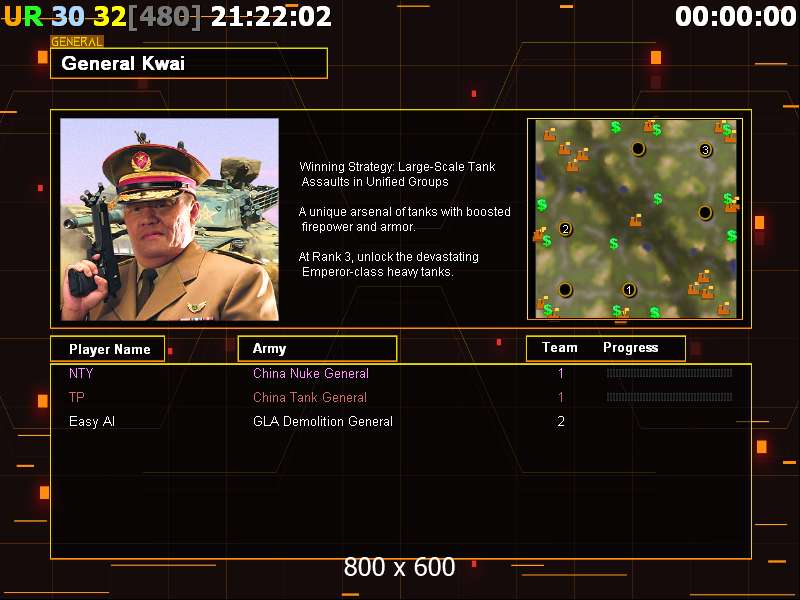This screenshot has height=600, width=800.
Task: Click the 'unique arsenal of tanks' paragraph
Action: pyautogui.click(x=404, y=219)
